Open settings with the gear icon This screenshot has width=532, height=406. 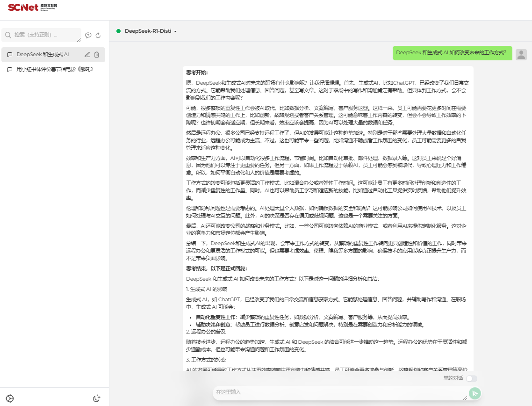(10, 399)
